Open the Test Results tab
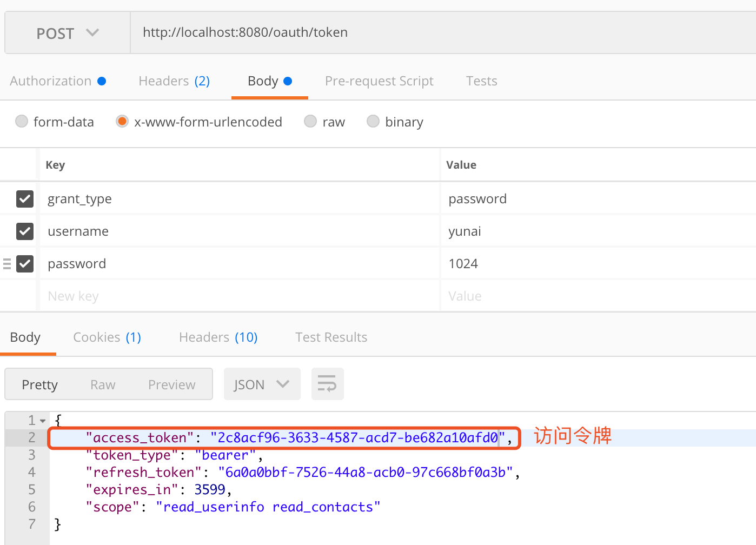This screenshot has height=545, width=756. coord(331,337)
